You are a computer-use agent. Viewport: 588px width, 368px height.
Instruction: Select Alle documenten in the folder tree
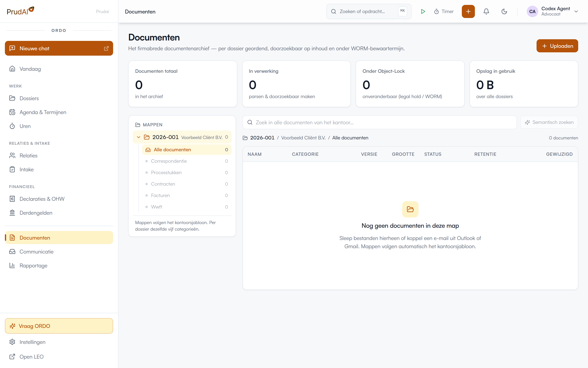[187, 150]
